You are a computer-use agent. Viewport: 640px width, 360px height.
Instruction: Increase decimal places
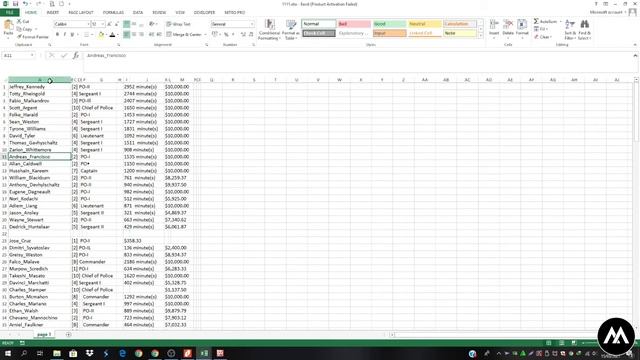click(243, 35)
